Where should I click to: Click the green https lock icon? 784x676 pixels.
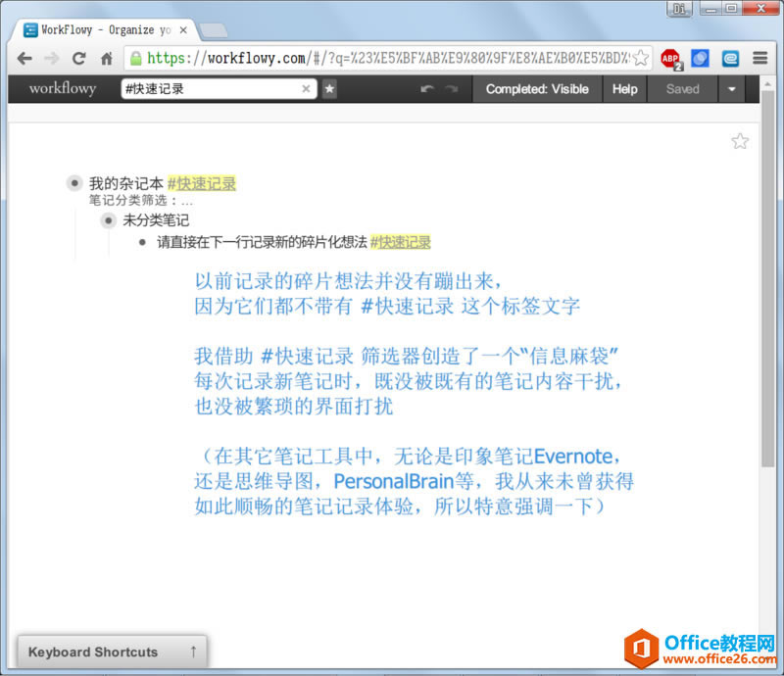coord(135,59)
